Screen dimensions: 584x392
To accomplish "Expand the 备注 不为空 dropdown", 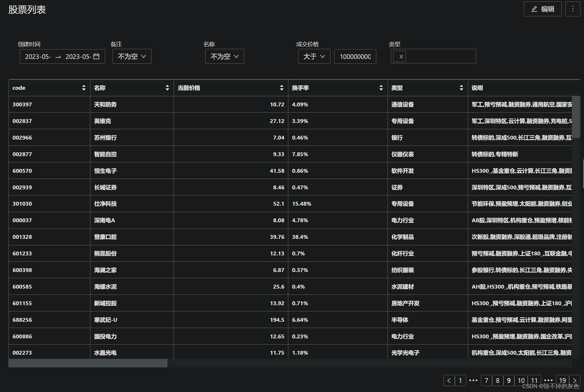I will click(x=132, y=56).
